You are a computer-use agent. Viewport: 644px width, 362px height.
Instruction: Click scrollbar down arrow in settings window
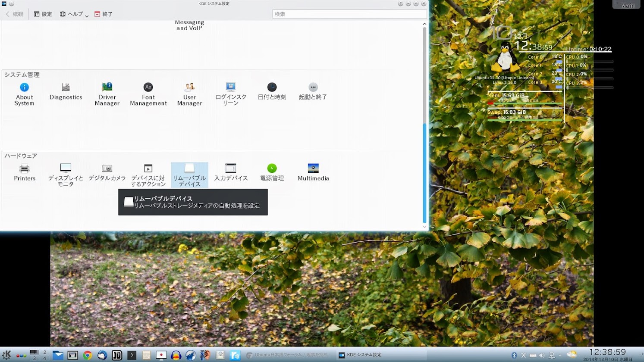click(424, 227)
